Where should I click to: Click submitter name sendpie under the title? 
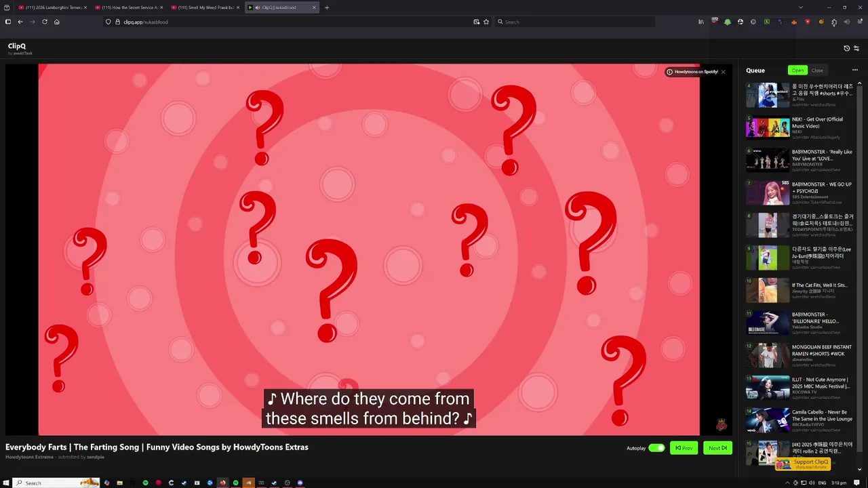pyautogui.click(x=96, y=457)
